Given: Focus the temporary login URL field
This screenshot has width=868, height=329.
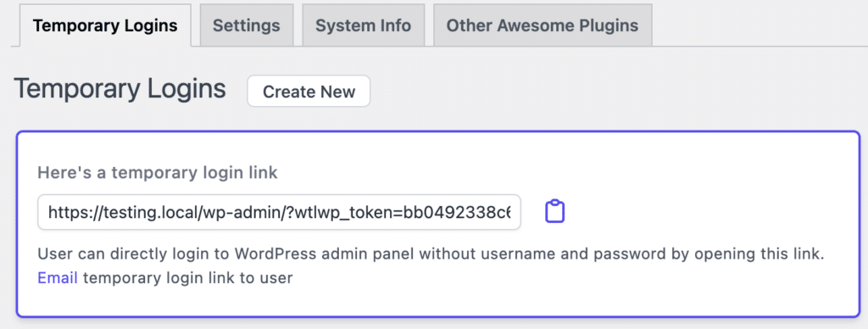Looking at the screenshot, I should tap(279, 212).
